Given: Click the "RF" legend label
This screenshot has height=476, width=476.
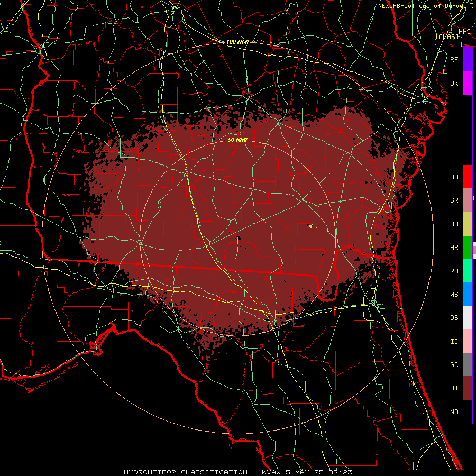Looking at the screenshot, I should [x=454, y=59].
